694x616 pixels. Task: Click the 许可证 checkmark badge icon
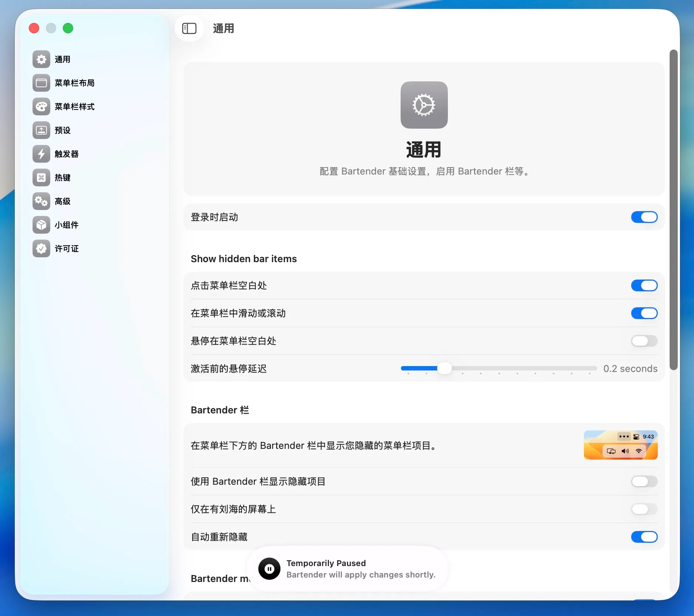pyautogui.click(x=41, y=248)
